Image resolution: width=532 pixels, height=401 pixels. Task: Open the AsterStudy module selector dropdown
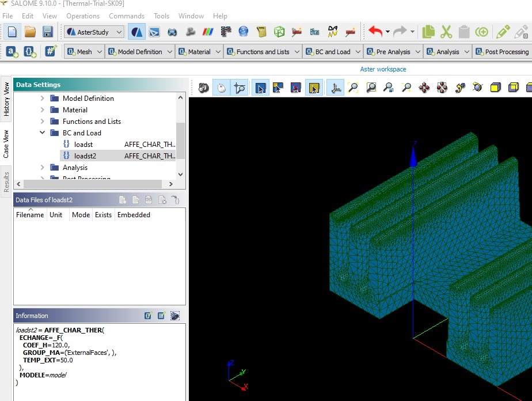(94, 32)
